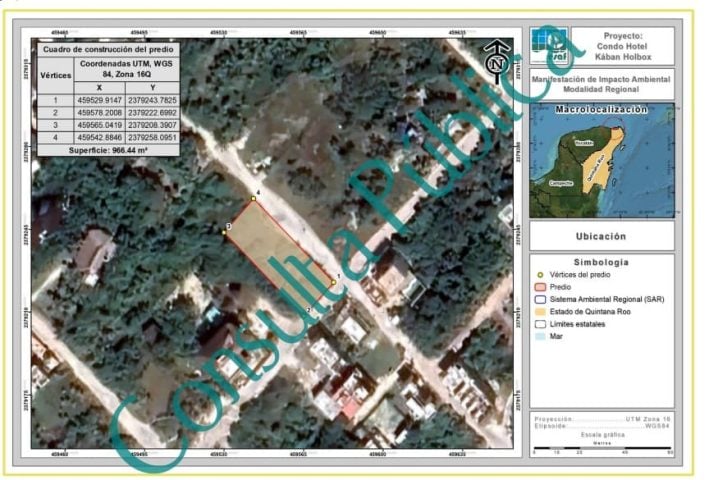Click the 'Vértices' column header
The width and height of the screenshot is (709, 480).
[x=56, y=75]
